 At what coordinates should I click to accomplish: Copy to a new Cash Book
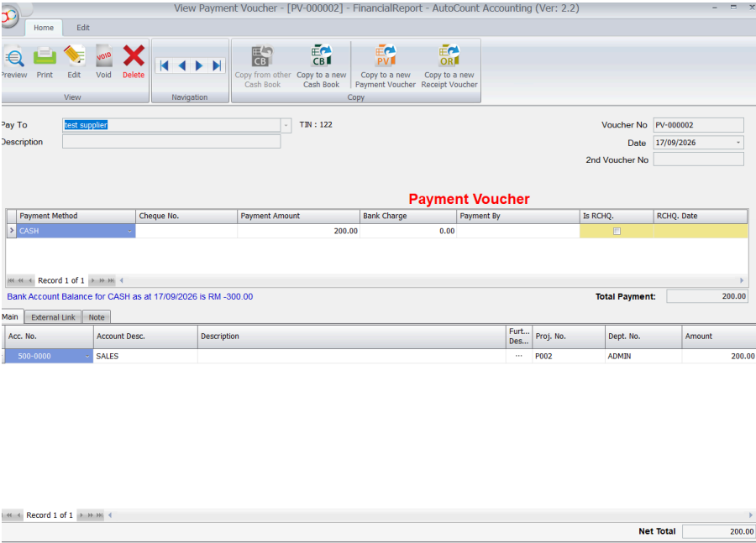(321, 66)
